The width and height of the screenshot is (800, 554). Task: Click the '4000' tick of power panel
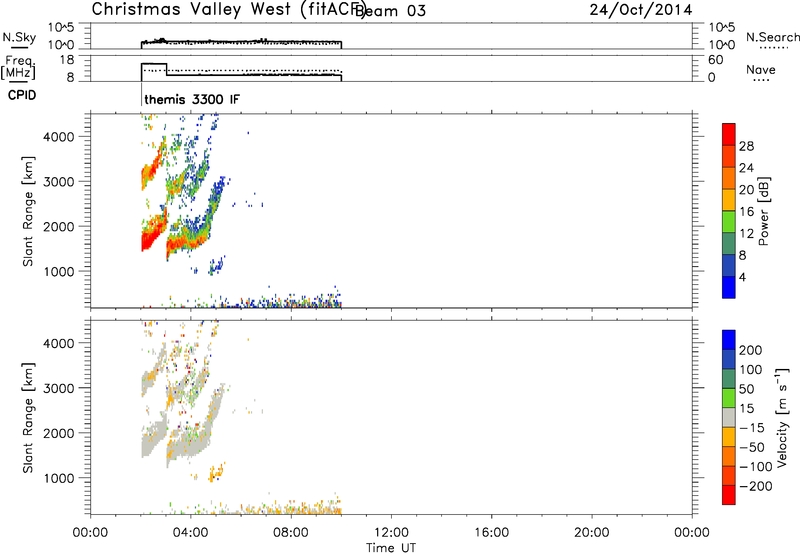(59, 137)
